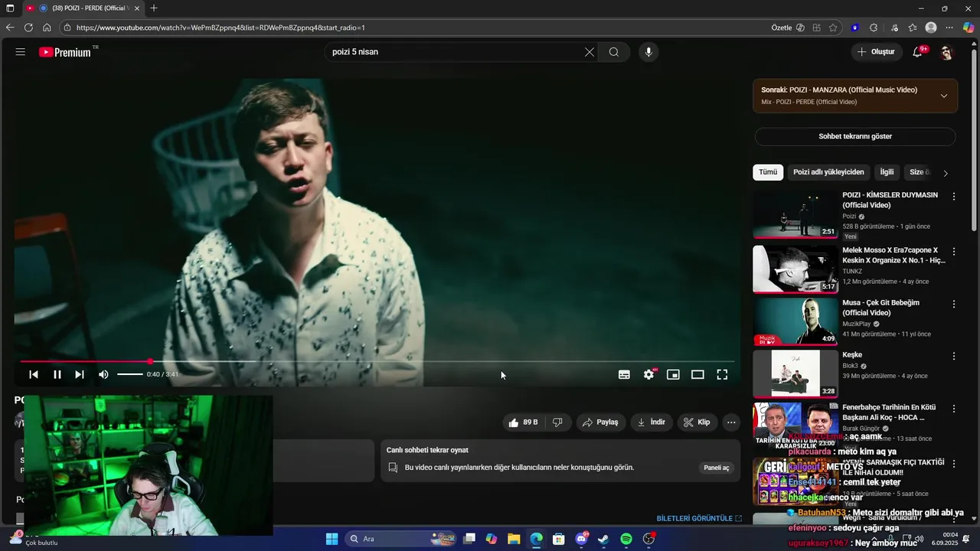Open Discord from taskbar
The height and width of the screenshot is (551, 980).
click(x=581, y=539)
